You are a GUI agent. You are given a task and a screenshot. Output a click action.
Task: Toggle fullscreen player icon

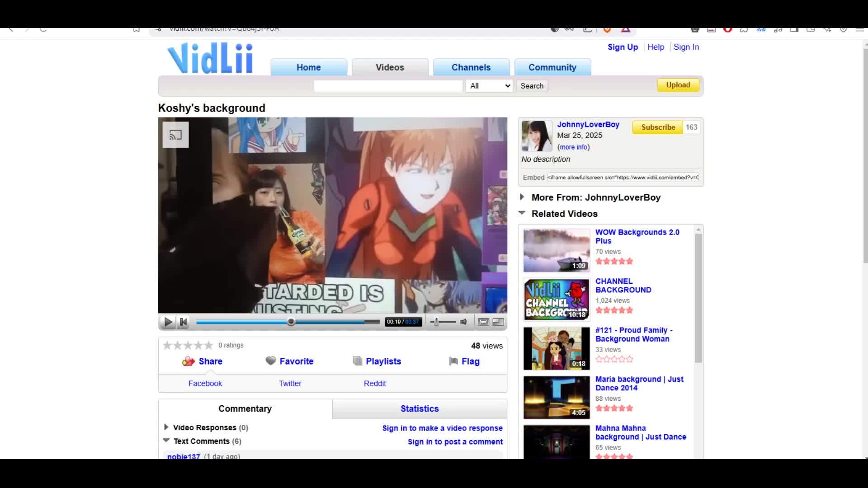[x=498, y=322]
